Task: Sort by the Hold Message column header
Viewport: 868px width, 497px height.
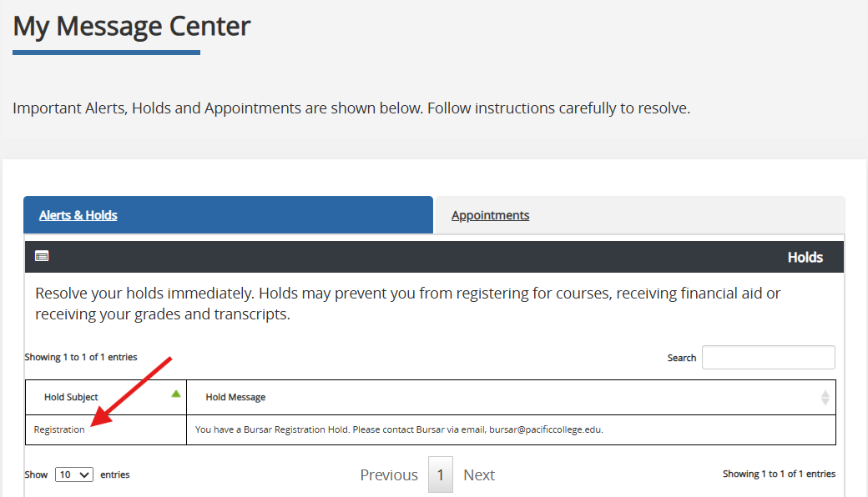Action: click(235, 398)
